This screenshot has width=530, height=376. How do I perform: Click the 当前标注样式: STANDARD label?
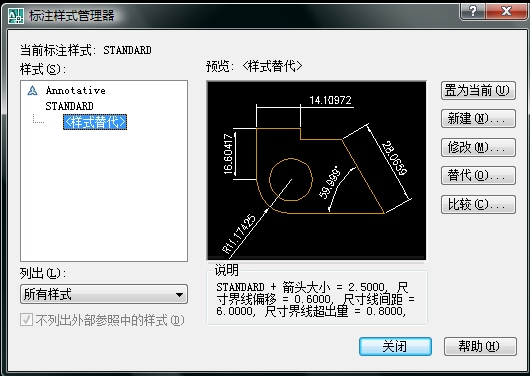point(86,50)
